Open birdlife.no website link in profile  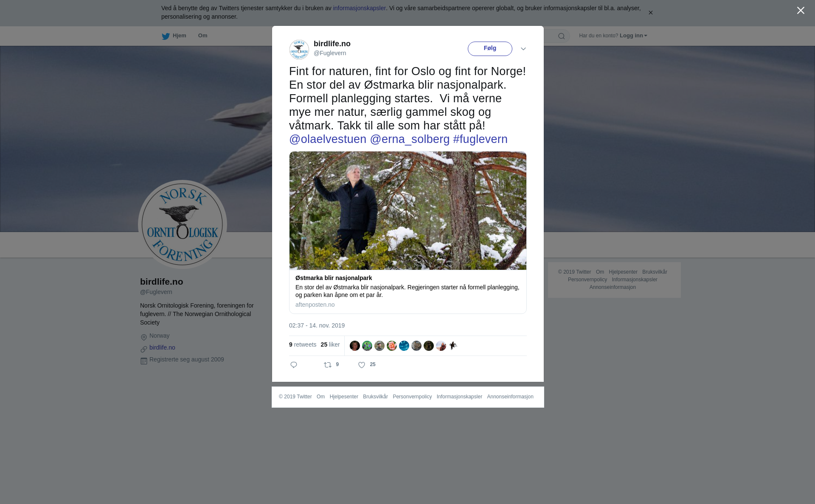(x=162, y=347)
